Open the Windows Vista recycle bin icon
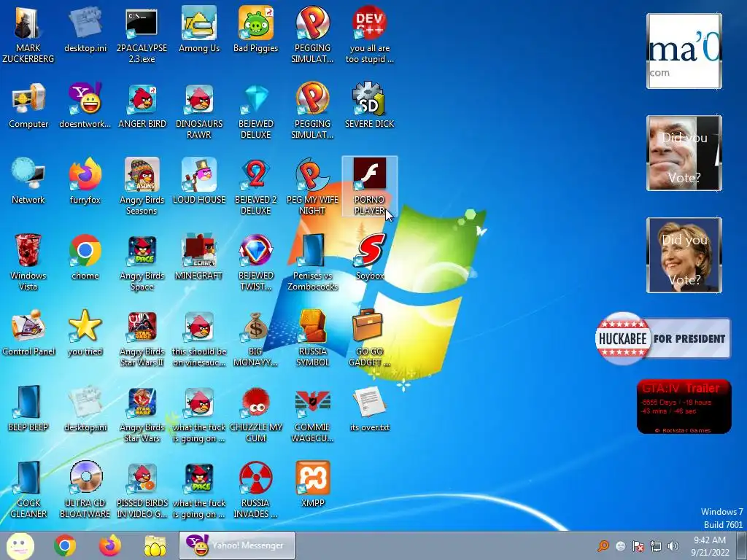The image size is (747, 560). coord(28,262)
